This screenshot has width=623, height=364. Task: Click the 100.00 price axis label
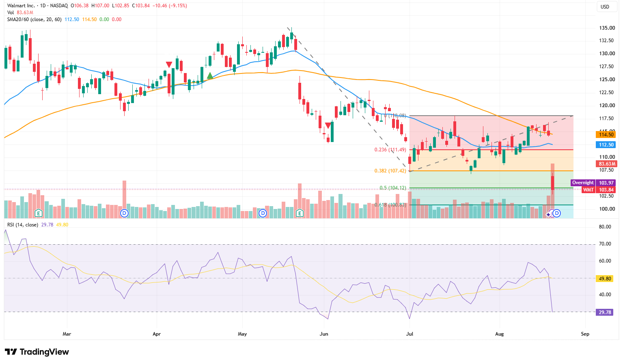[607, 209]
